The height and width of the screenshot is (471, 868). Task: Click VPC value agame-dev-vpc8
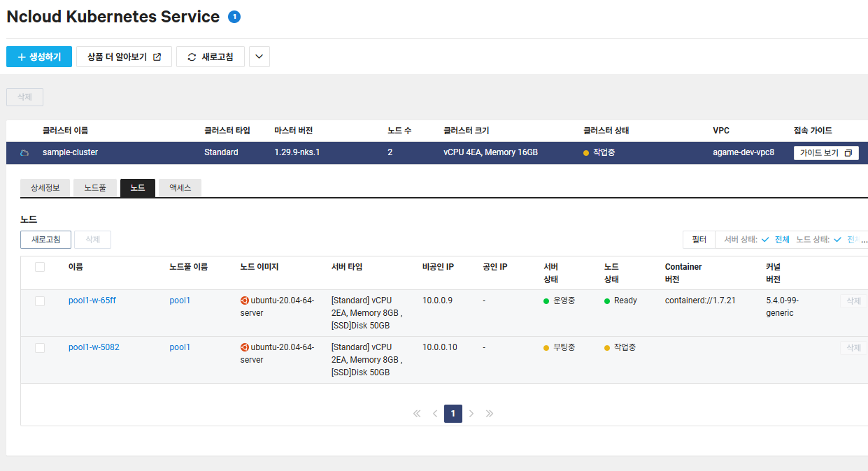click(x=744, y=152)
